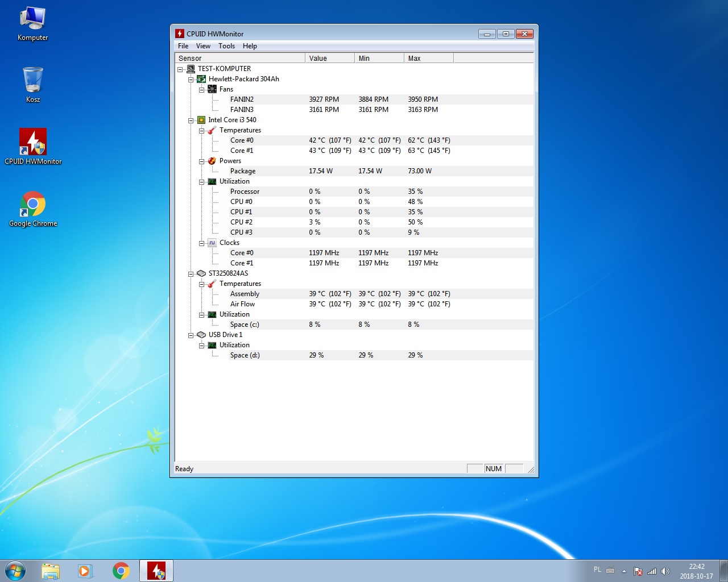This screenshot has height=582, width=728.
Task: Click the NUM status bar indicator
Action: coord(494,469)
